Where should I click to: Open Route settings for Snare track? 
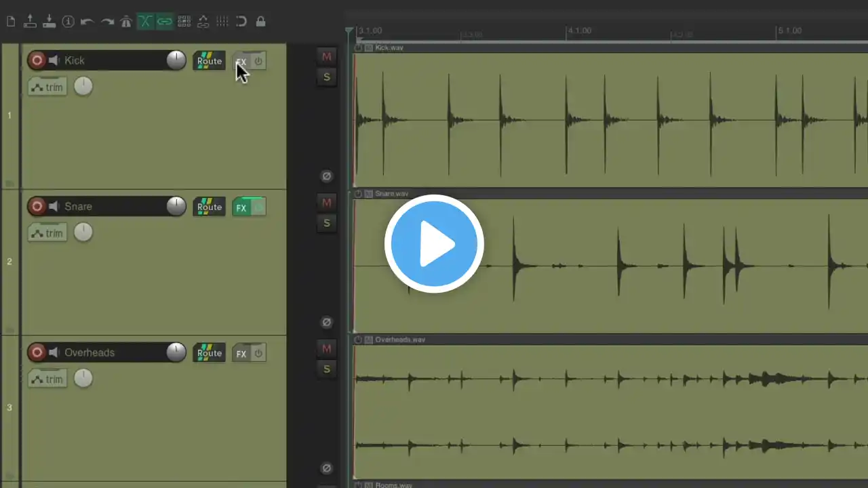tap(209, 207)
